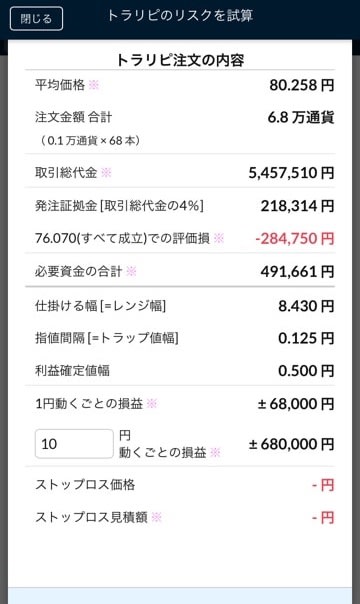Focus the yen movement input field showing 10
The height and width of the screenshot is (604, 360).
(74, 444)
